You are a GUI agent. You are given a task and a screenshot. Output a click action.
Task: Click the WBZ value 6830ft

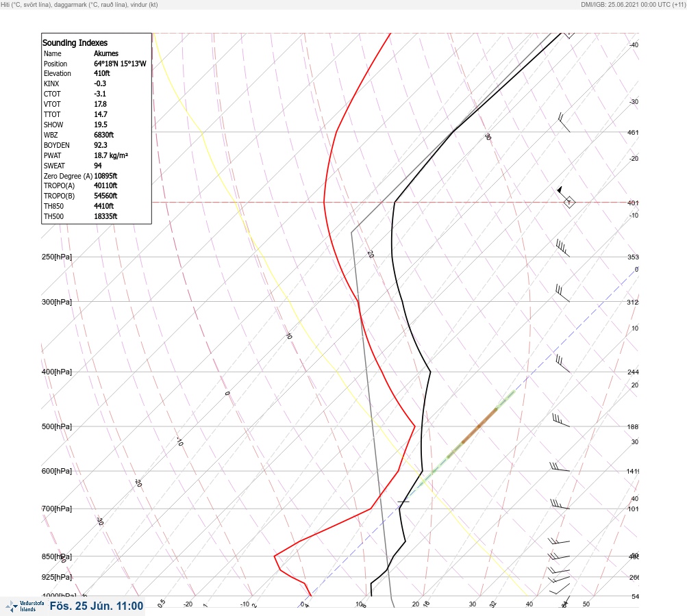[104, 135]
